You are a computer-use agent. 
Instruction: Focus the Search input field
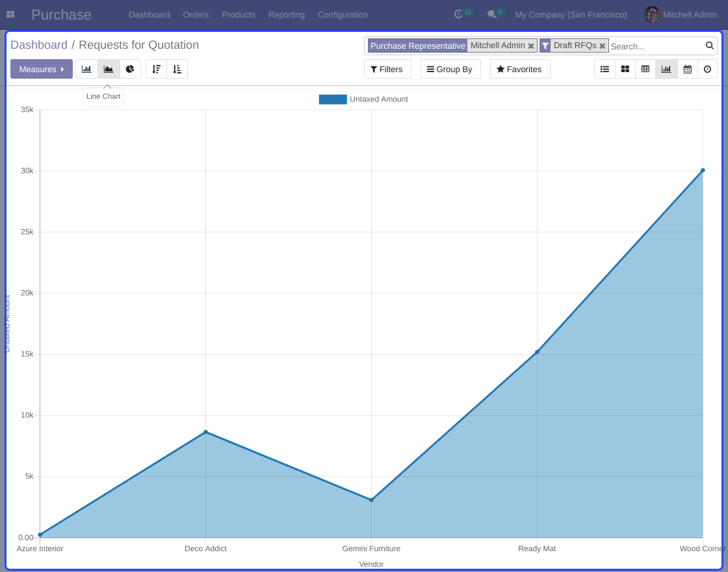[x=656, y=46]
